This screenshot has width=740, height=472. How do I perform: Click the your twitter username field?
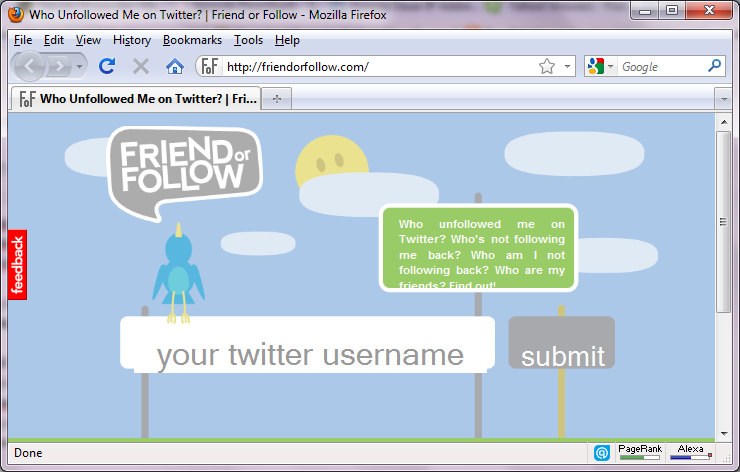[x=308, y=344]
